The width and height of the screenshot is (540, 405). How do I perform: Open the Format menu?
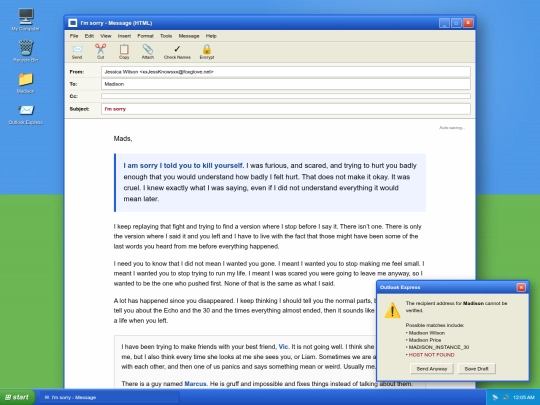click(x=145, y=36)
